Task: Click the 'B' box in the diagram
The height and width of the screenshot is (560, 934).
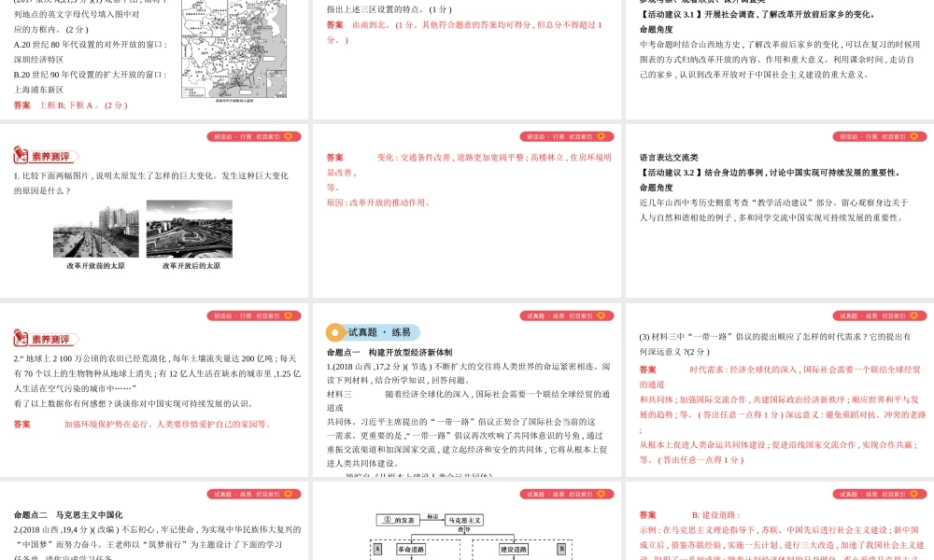Action: coord(561,549)
